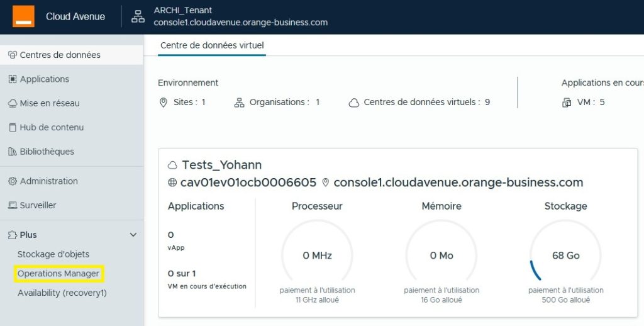This screenshot has height=326, width=644.
Task: Click the Stockage 68 Go usage gauge
Action: pos(565,256)
